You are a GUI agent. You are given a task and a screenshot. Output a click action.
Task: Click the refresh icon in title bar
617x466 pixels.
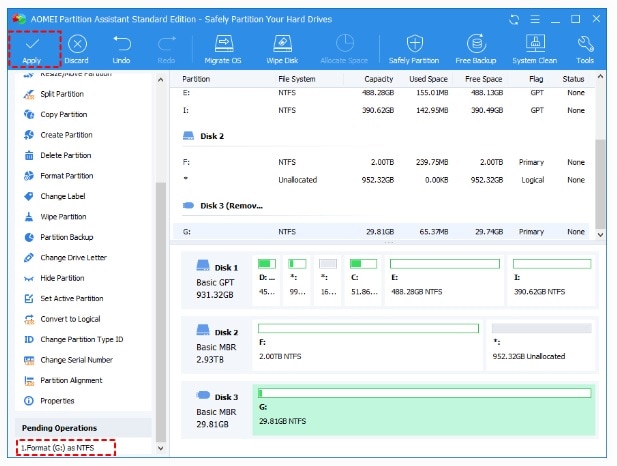(514, 19)
